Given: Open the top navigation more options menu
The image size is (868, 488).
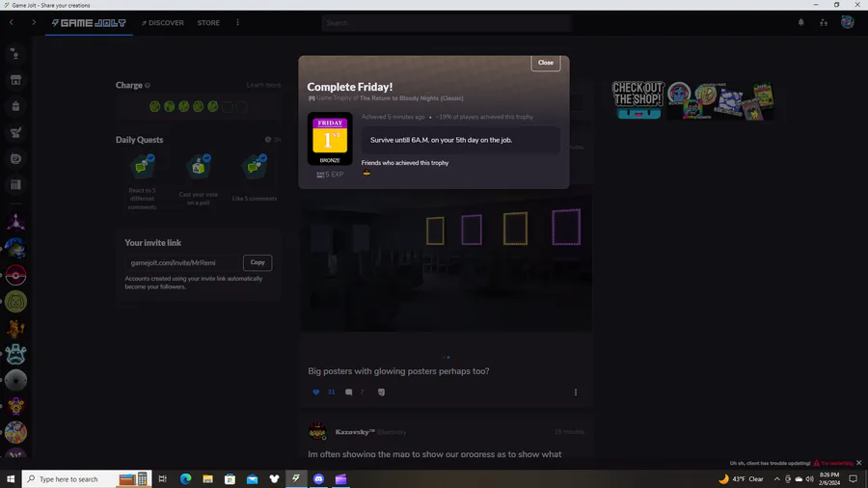Looking at the screenshot, I should coord(238,23).
